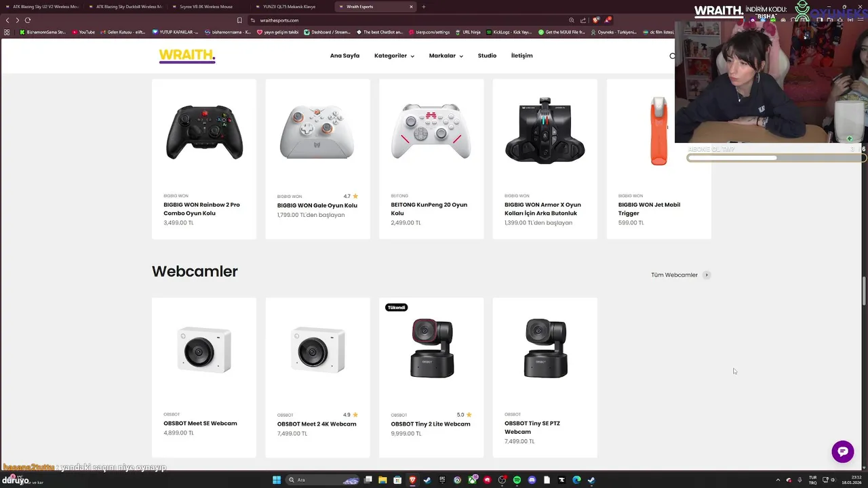Expand the Markalar dropdown menu
The image size is (868, 488).
point(446,56)
